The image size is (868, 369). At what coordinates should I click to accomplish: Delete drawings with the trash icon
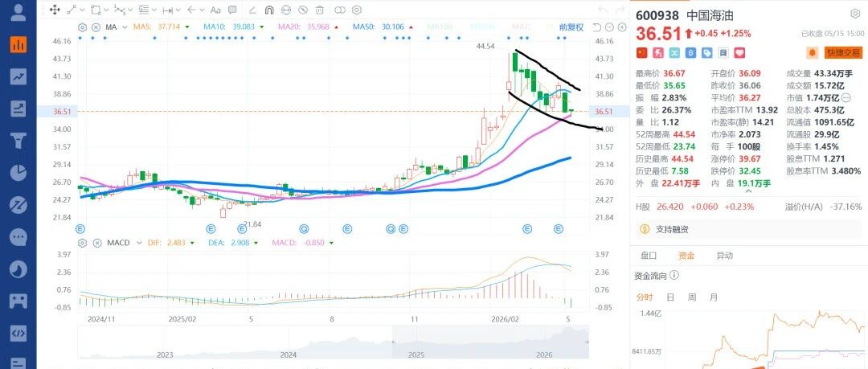tap(319, 10)
